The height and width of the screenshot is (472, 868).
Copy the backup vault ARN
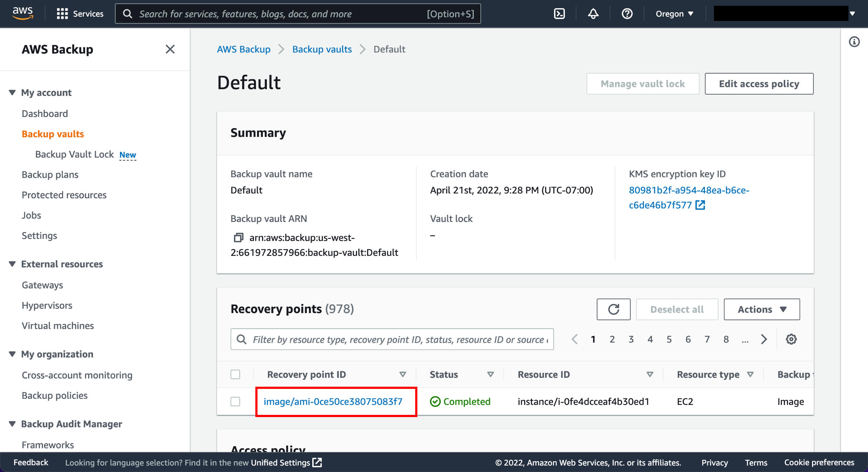(238, 237)
